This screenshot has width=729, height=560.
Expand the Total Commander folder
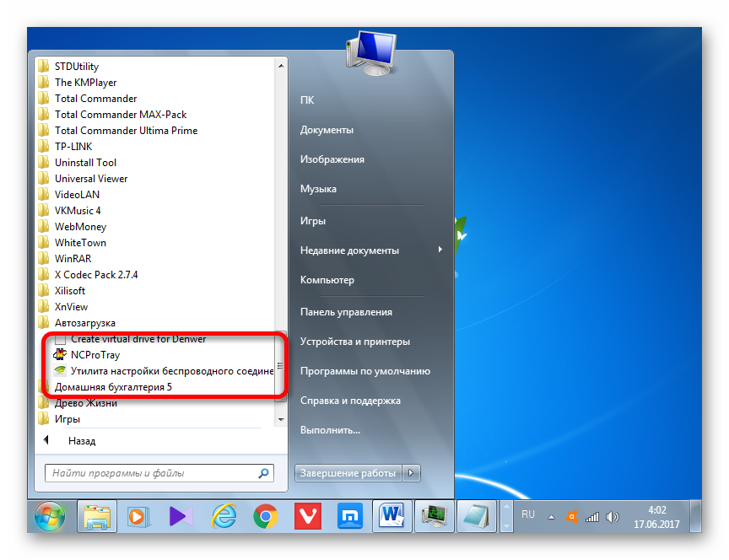click(88, 99)
